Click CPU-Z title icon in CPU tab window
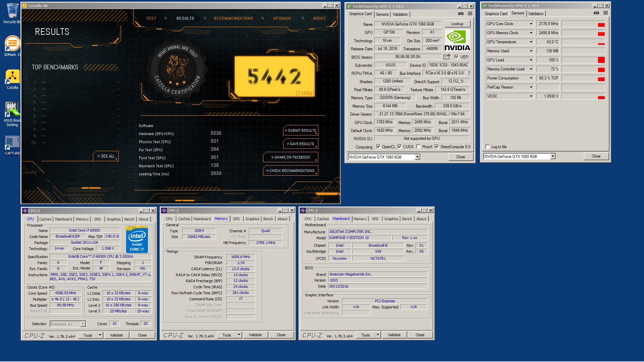644x362 pixels. pos(25,211)
